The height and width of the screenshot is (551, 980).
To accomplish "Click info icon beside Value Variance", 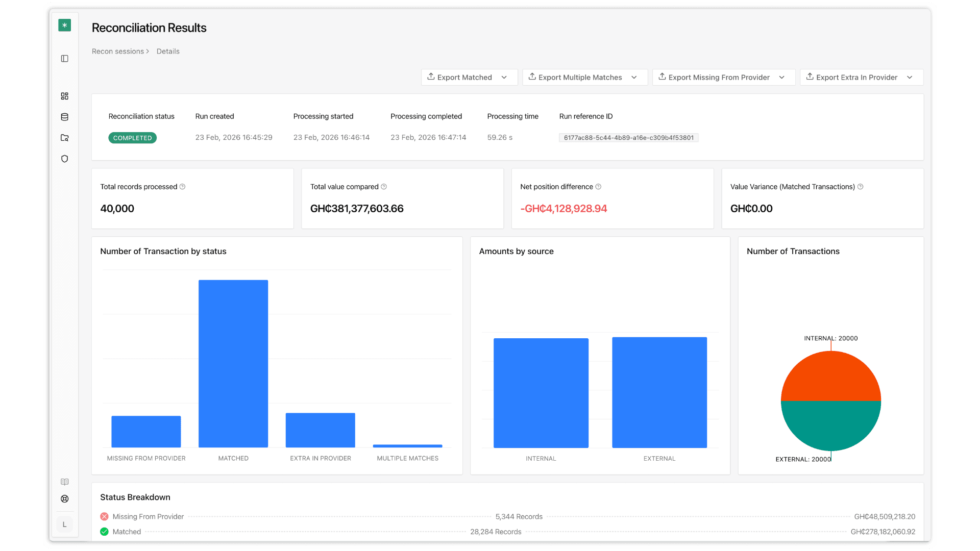I will pyautogui.click(x=860, y=187).
